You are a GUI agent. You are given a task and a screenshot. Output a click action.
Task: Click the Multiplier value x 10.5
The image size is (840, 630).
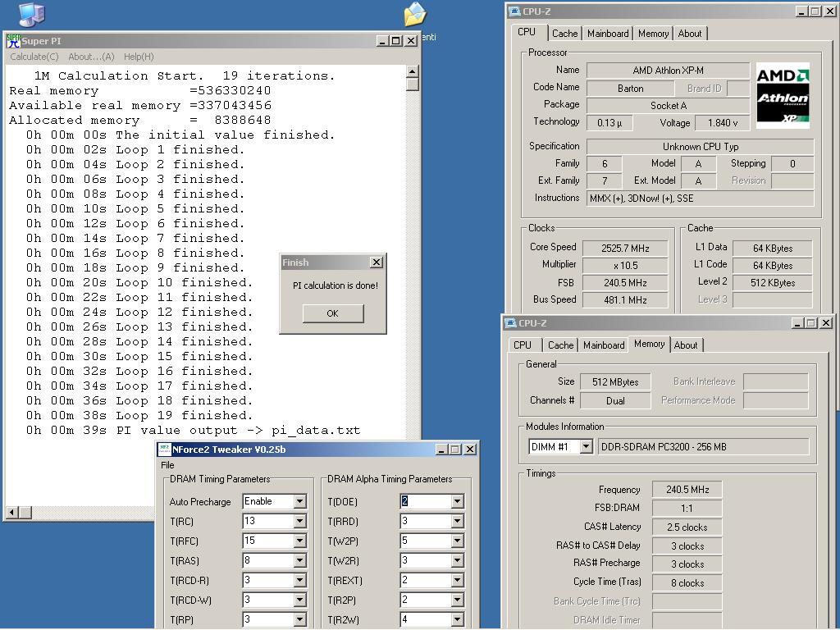tap(625, 266)
